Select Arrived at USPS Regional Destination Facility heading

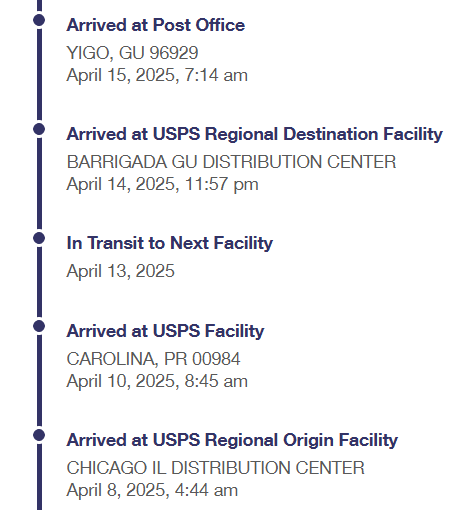click(x=255, y=134)
